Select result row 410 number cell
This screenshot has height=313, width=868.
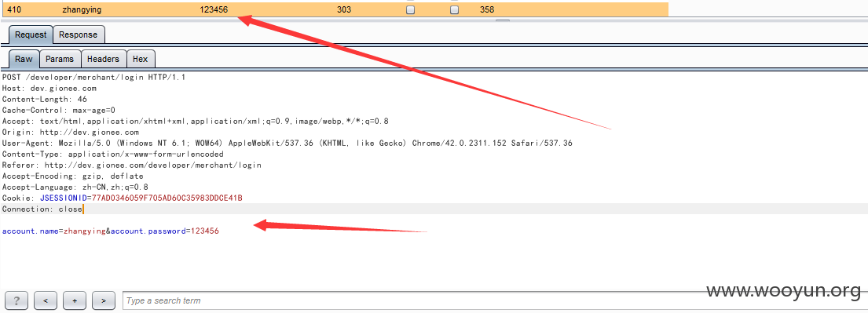coord(13,10)
